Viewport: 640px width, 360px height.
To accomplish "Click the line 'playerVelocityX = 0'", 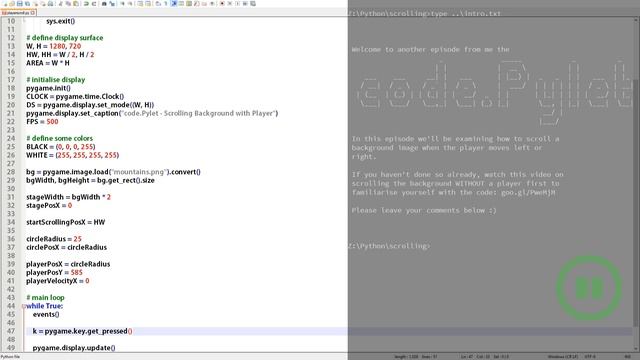I will point(58,281).
